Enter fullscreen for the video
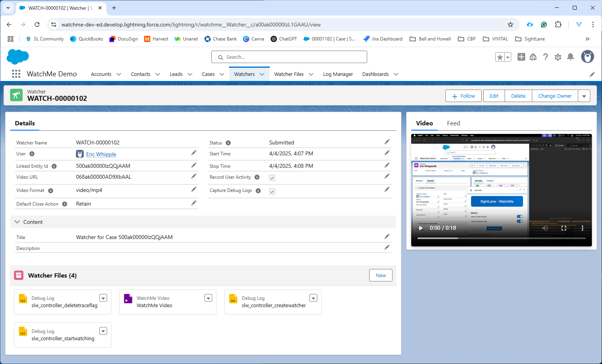602x364 pixels. click(x=563, y=228)
